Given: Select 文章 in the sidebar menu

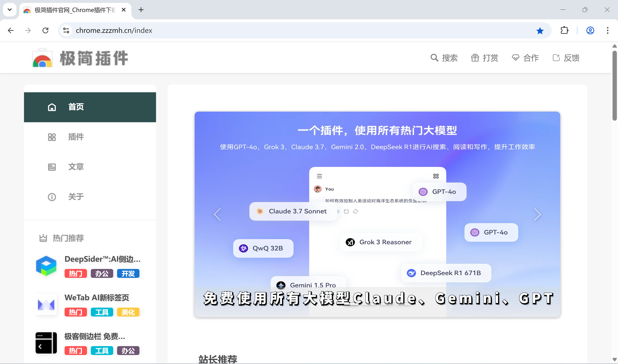Looking at the screenshot, I should (x=76, y=167).
